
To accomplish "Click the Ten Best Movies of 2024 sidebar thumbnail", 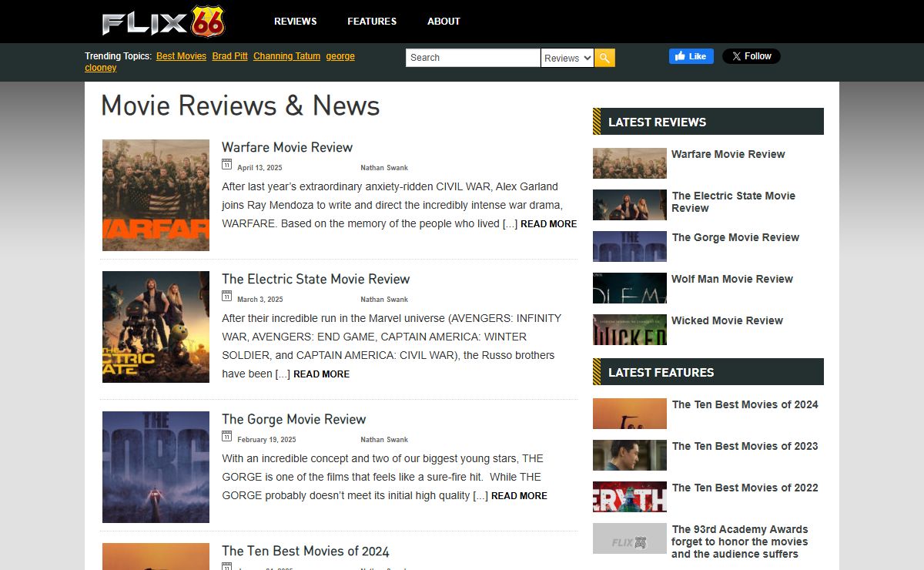I will point(630,414).
